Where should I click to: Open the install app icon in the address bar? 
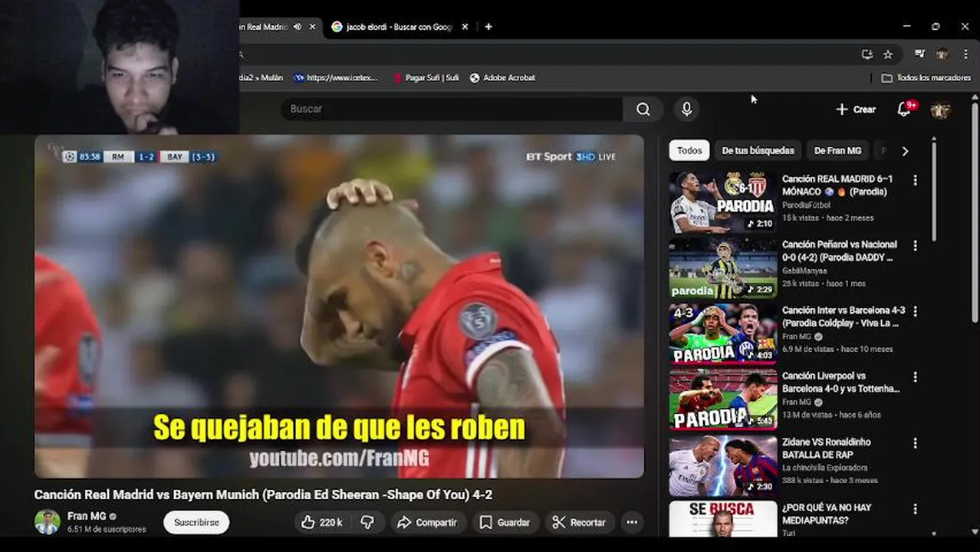(867, 54)
